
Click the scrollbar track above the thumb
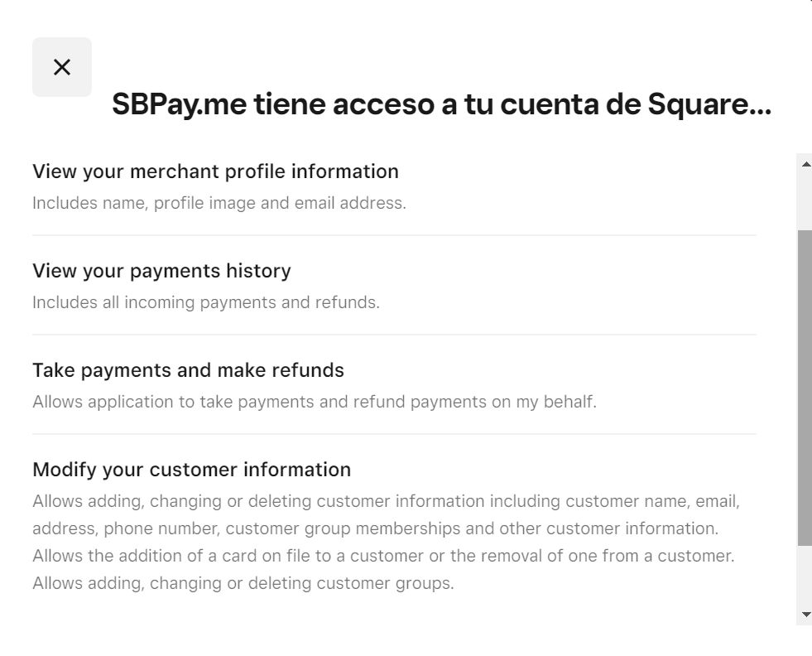pos(805,200)
